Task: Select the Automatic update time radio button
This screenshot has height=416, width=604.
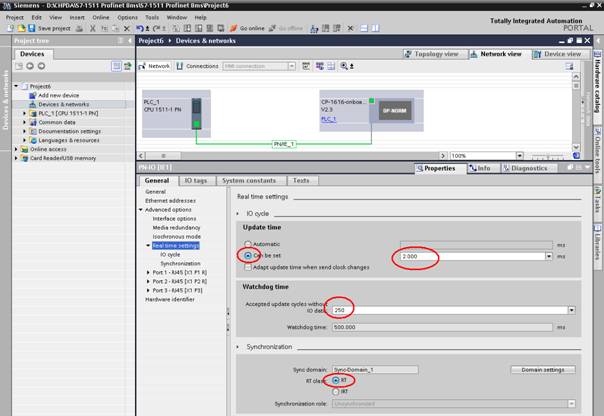Action: pos(248,243)
